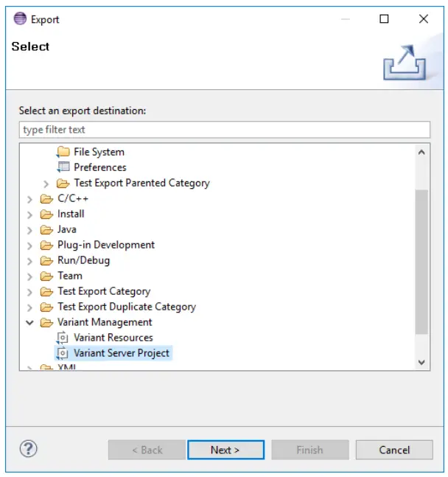Click the Plug-in Development folder icon
The width and height of the screenshot is (448, 477).
pos(47,245)
